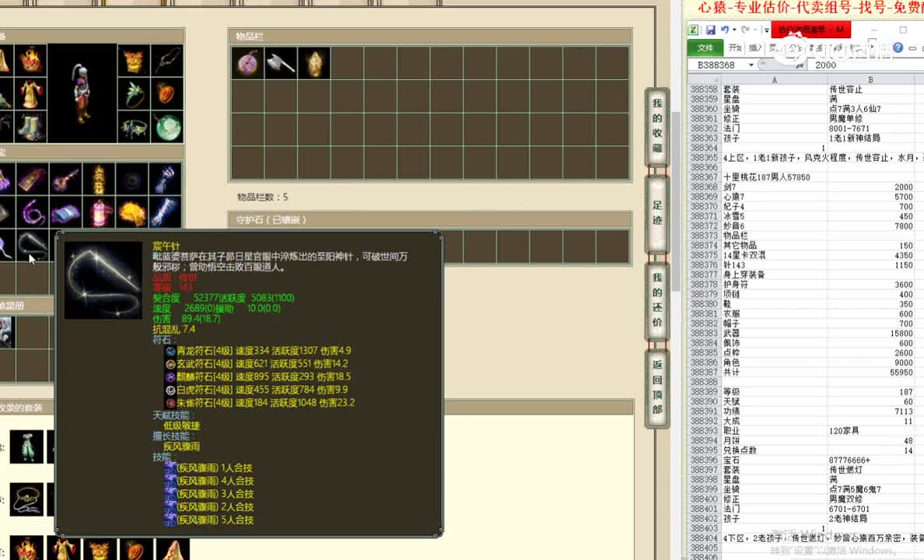Select the golden pagoda treasure icon

click(99, 179)
